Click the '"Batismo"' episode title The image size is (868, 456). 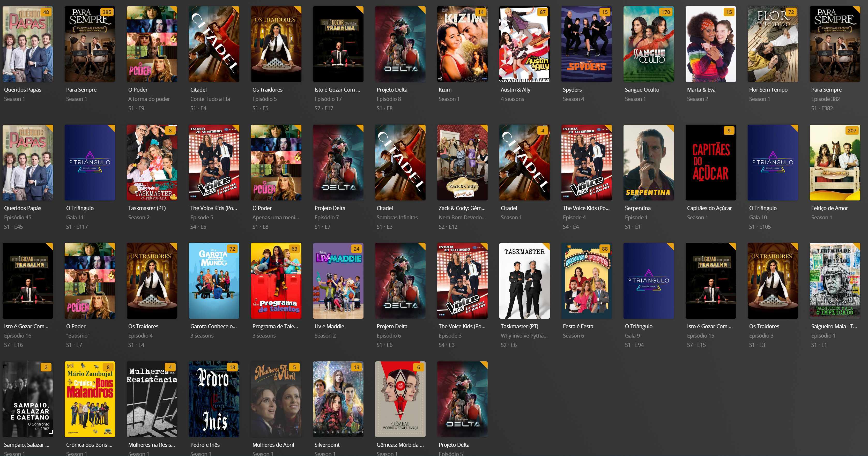[x=78, y=336]
